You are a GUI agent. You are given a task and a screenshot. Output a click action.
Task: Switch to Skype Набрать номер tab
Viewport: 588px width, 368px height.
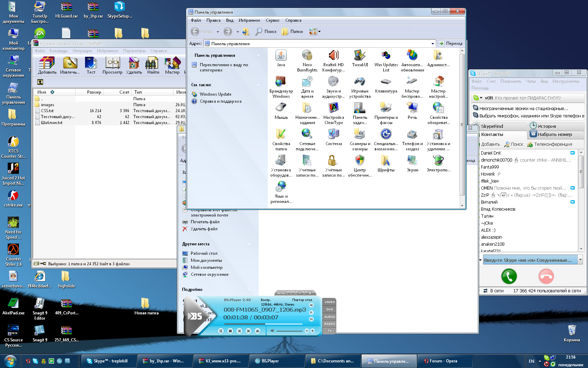click(x=556, y=134)
